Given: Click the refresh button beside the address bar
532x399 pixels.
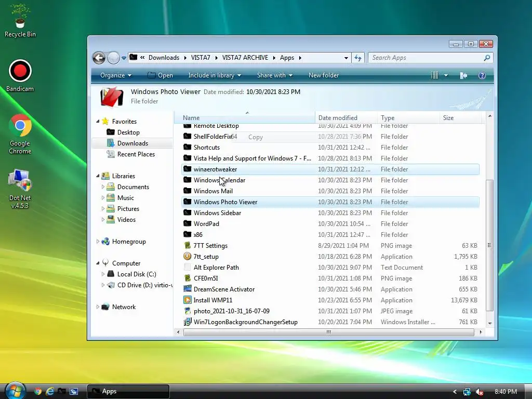Looking at the screenshot, I should coord(358,58).
